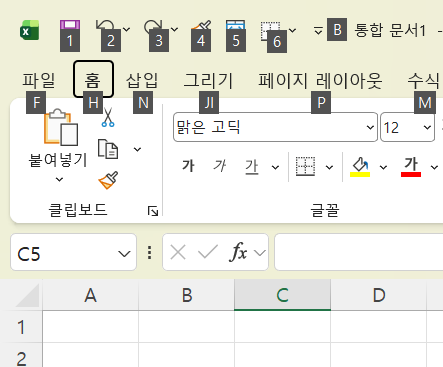Go to the 페이지 레이아웃 tab

(320, 80)
